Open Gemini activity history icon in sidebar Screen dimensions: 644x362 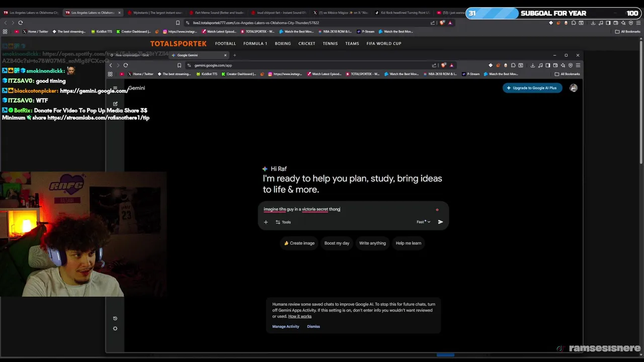pos(115,318)
